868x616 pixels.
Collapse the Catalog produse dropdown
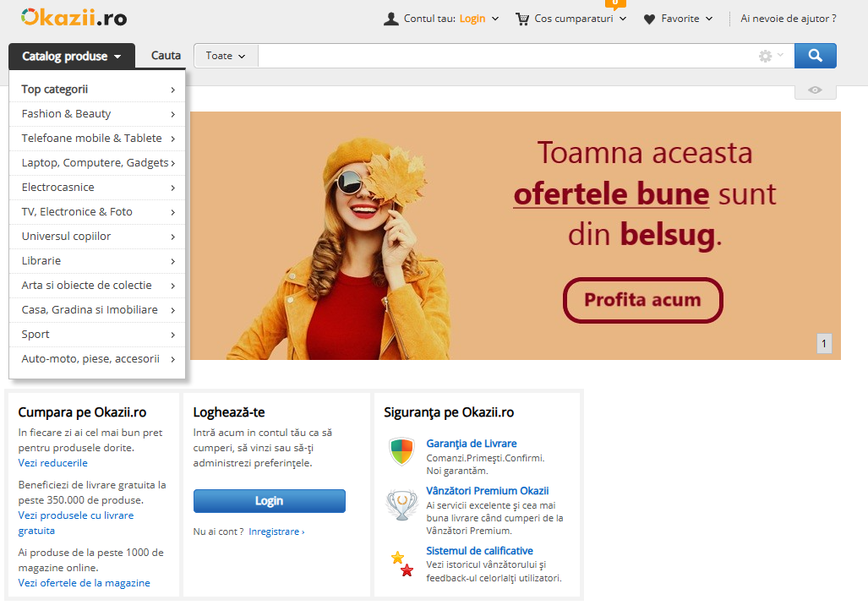72,57
